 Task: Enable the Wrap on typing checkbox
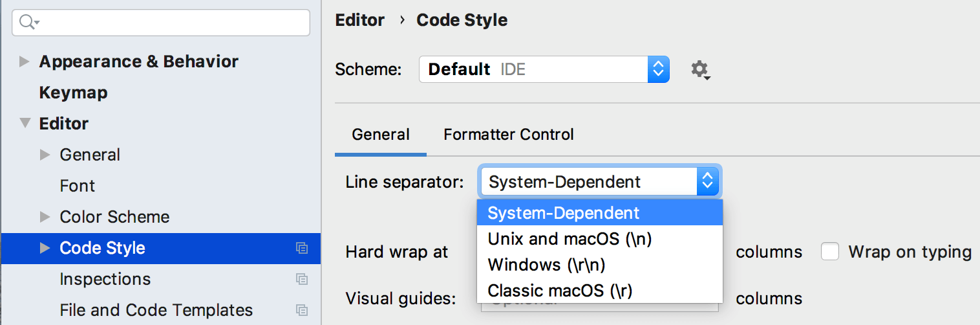pos(830,252)
